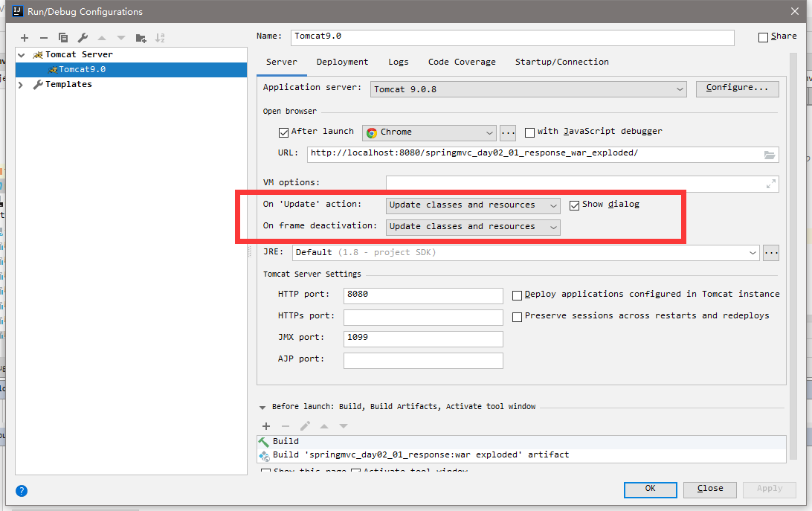This screenshot has width=812, height=511.
Task: Edit the selected before-launch task
Action: click(x=305, y=426)
